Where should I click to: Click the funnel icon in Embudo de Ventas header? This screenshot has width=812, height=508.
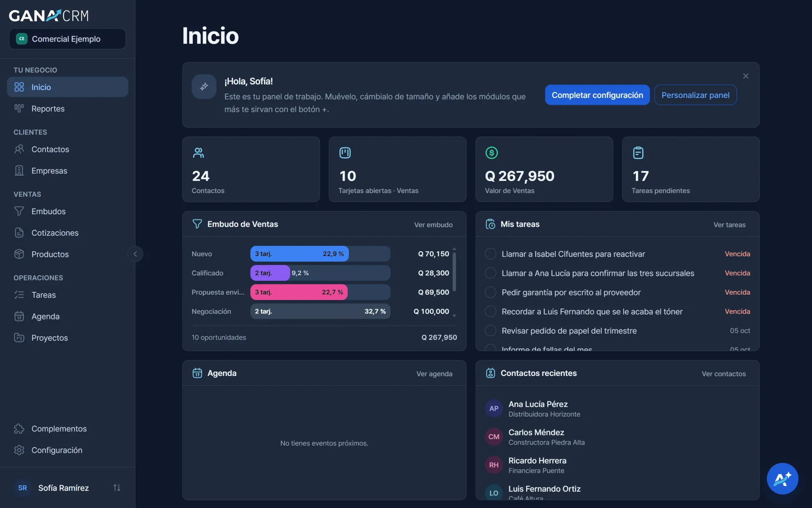tap(197, 224)
